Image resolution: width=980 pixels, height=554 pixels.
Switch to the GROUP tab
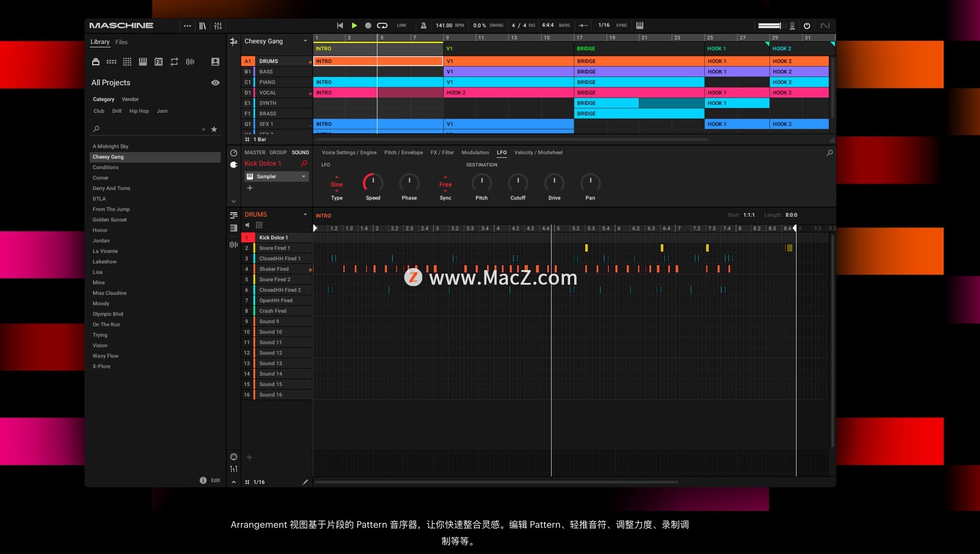pos(278,153)
